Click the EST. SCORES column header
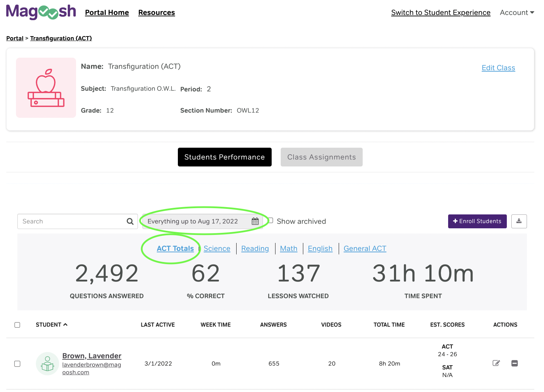The width and height of the screenshot is (544, 392). (x=447, y=325)
